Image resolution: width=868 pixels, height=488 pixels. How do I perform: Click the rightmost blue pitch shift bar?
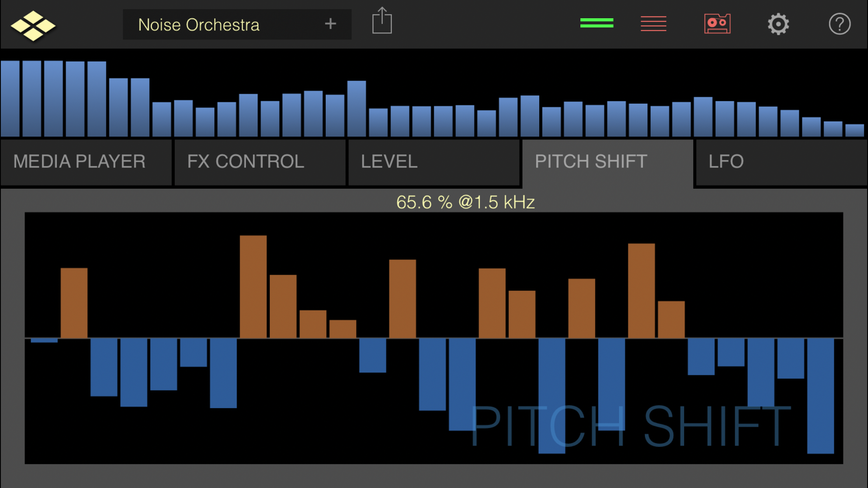(x=820, y=396)
